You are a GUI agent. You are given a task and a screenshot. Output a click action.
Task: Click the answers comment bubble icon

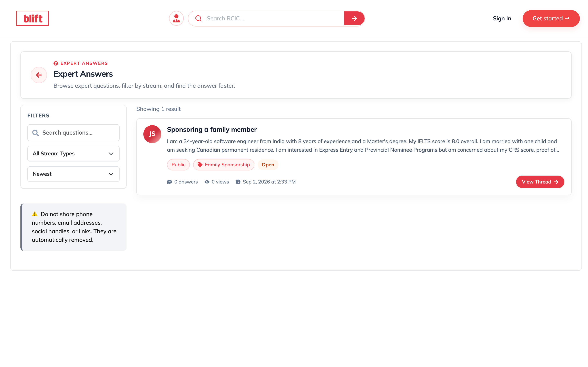169,182
